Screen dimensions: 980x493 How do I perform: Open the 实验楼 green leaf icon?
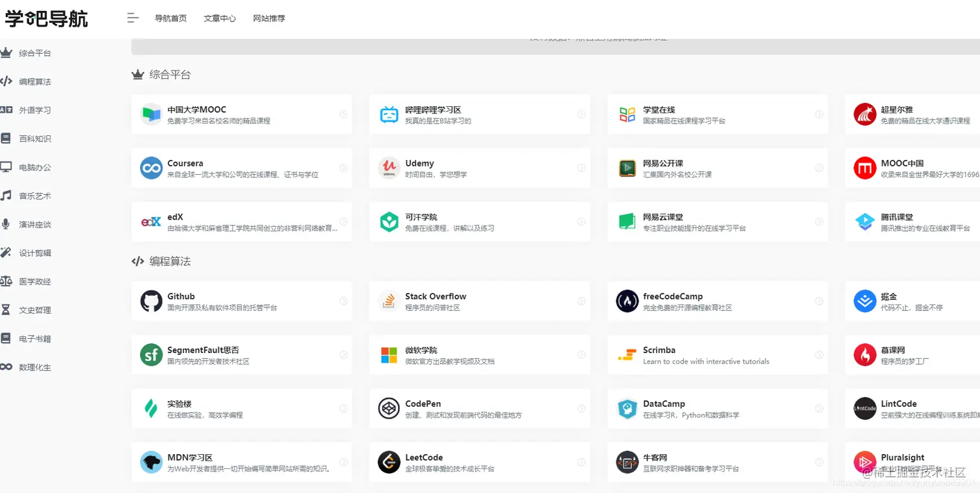(x=151, y=409)
